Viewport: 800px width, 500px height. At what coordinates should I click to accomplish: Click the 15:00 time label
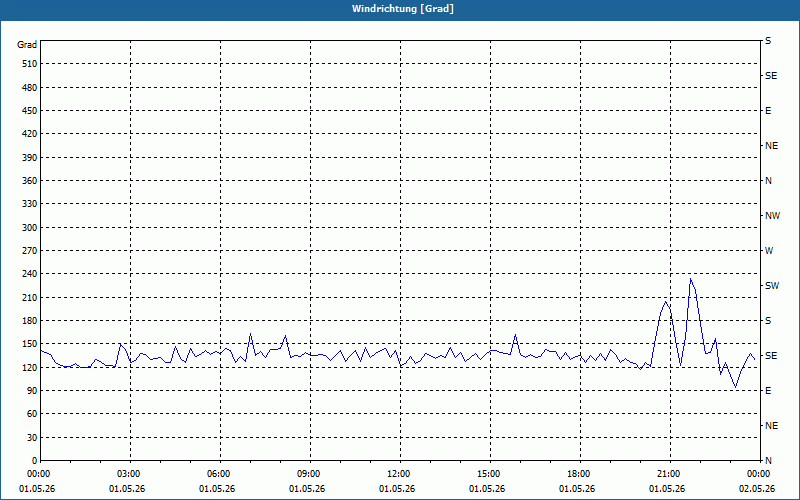pos(490,474)
